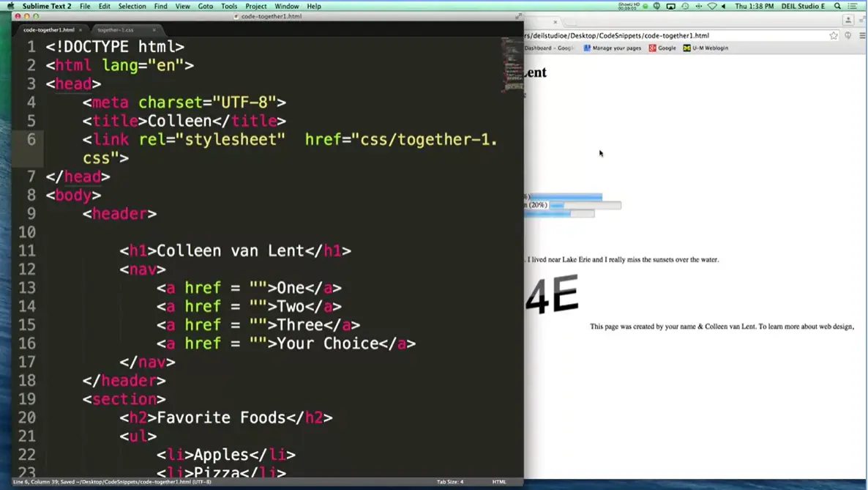This screenshot has width=868, height=490.
Task: Close the together-1.css tab
Action: 154,30
